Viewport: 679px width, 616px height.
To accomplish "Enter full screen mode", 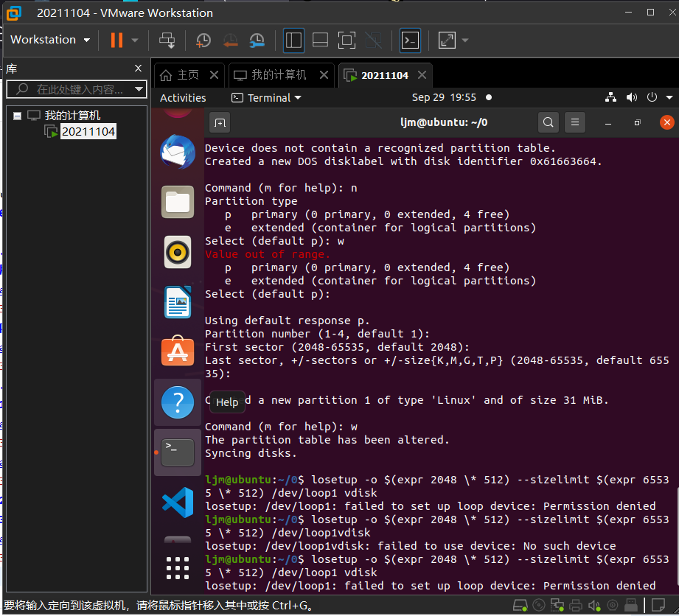I will pos(347,41).
